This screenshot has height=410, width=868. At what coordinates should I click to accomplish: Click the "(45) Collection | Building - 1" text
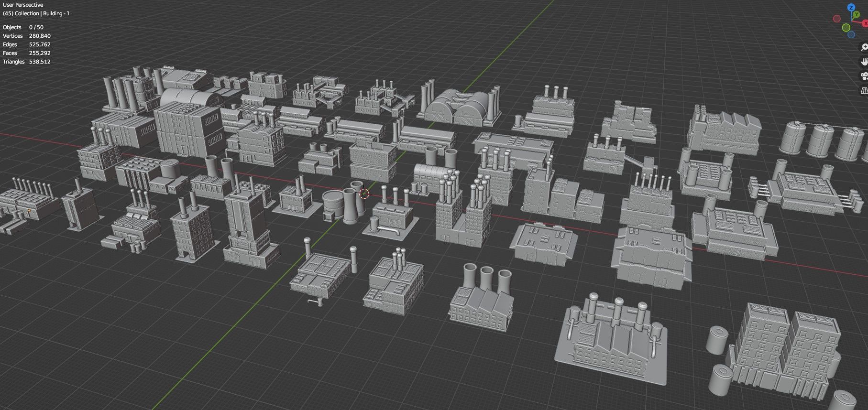[36, 13]
